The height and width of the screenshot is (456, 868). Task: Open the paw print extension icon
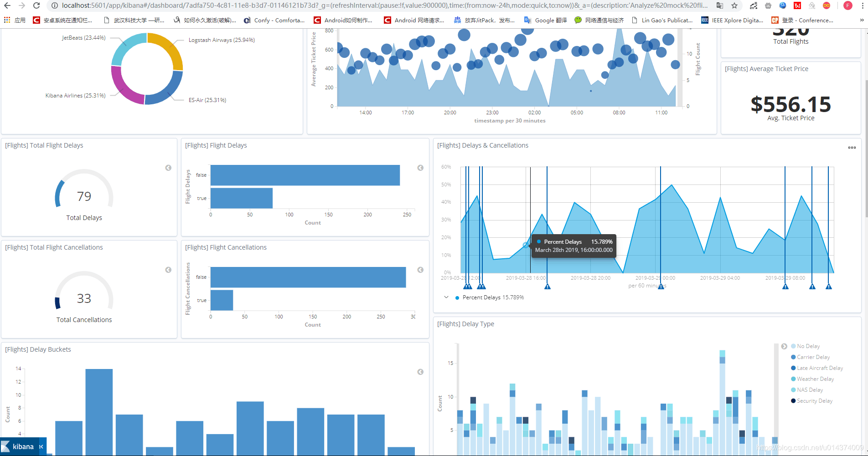click(768, 5)
